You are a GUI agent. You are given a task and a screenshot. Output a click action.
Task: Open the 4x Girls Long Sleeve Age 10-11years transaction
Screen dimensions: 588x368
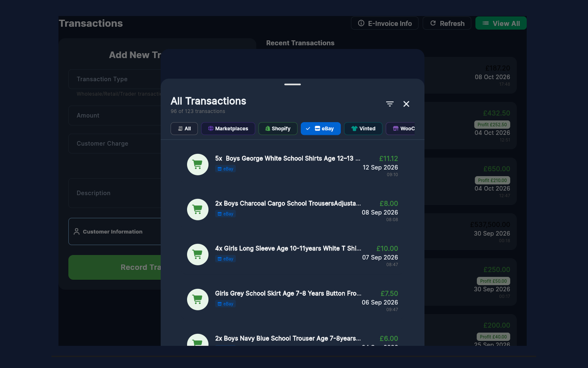coord(293,254)
